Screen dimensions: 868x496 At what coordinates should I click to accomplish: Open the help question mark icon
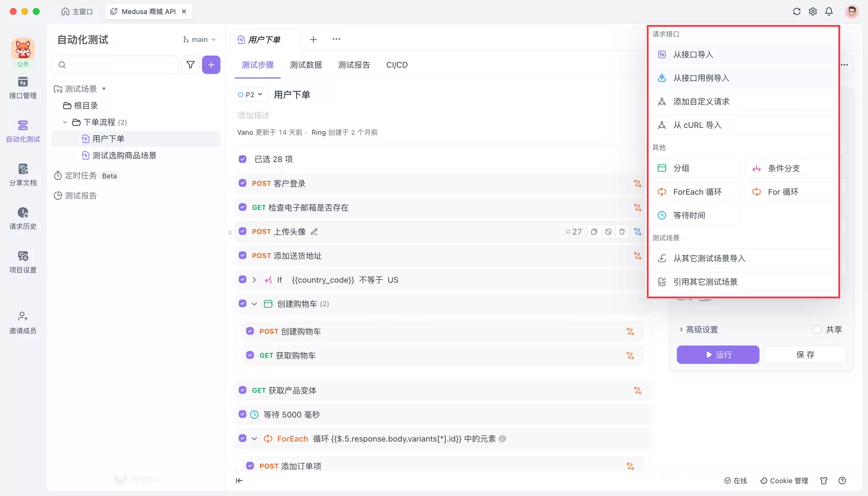click(x=842, y=480)
